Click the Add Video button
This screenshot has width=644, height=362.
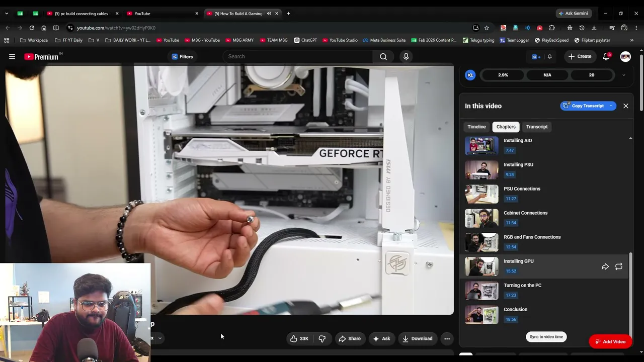pyautogui.click(x=610, y=342)
